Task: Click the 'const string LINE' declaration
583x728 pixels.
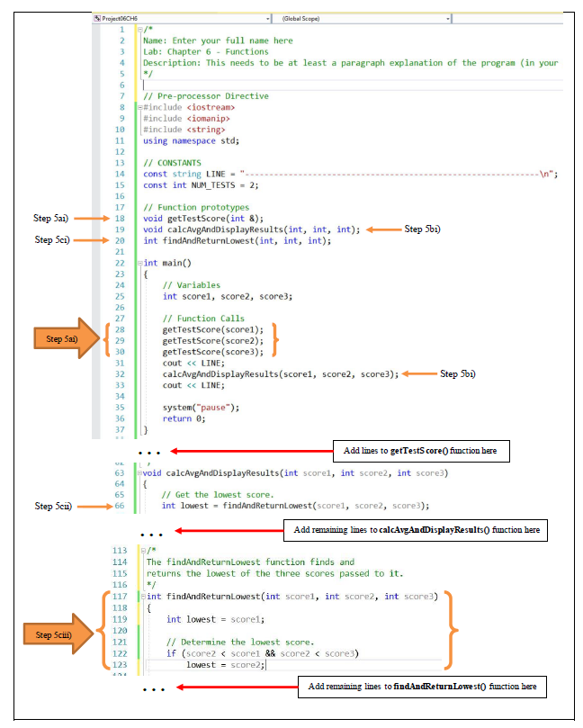Action: (x=351, y=174)
